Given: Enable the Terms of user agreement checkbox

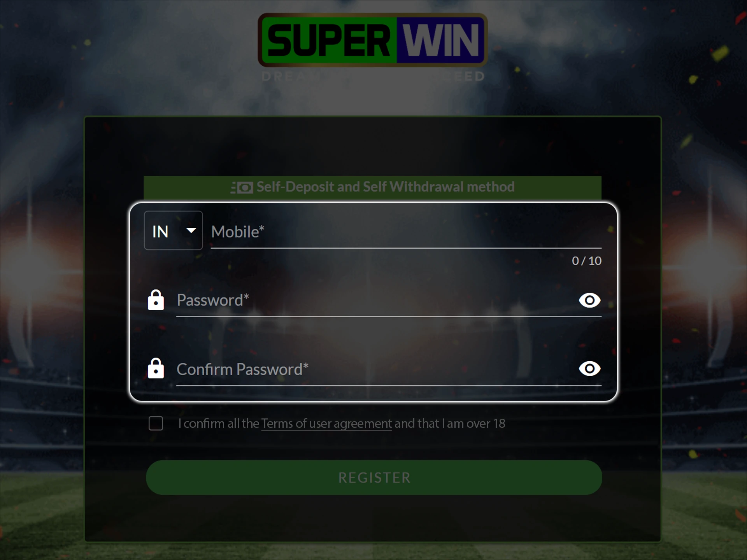Looking at the screenshot, I should 155,423.
